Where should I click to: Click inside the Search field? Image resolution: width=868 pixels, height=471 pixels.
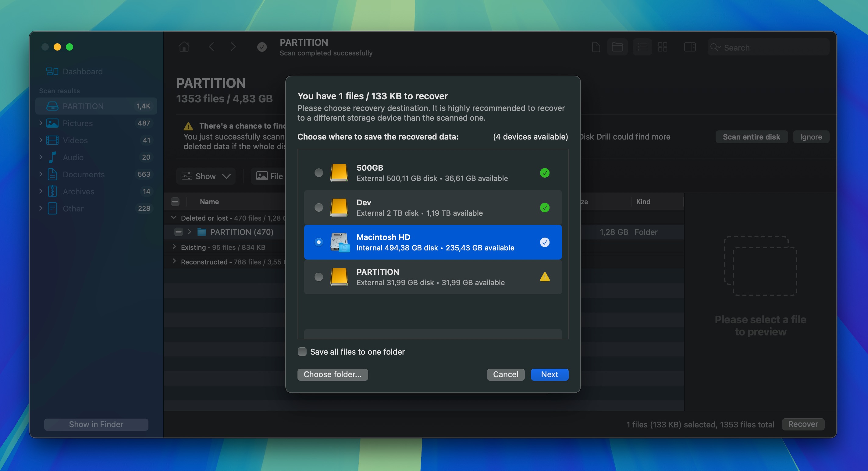pos(758,47)
